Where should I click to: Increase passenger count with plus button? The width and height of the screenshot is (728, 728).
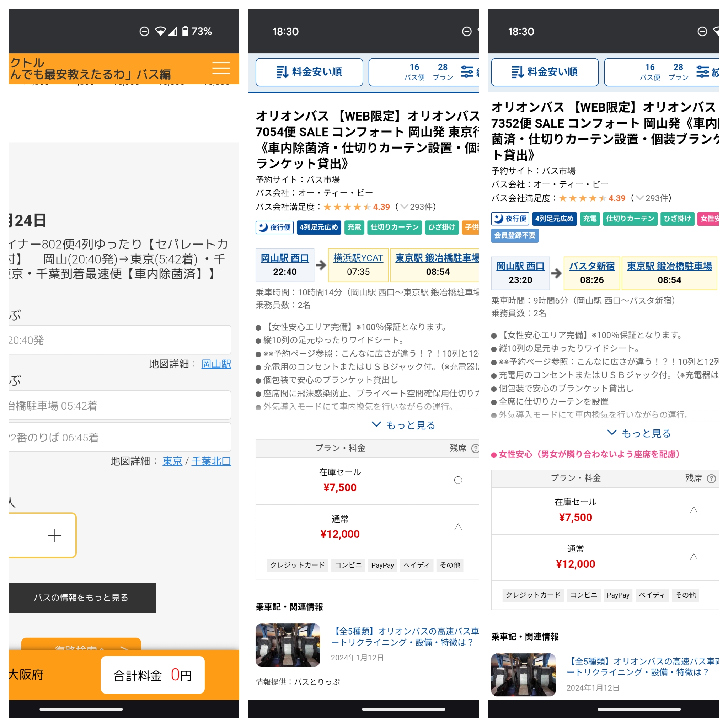(55, 535)
